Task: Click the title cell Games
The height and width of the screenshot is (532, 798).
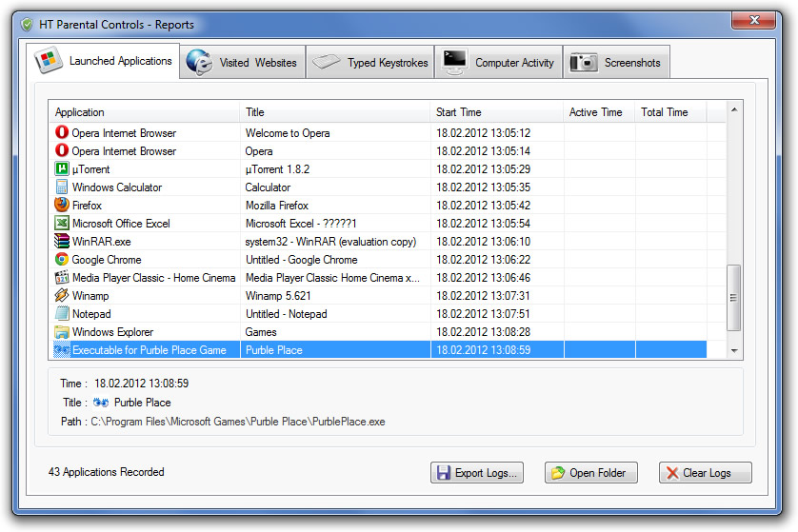Action: [261, 332]
